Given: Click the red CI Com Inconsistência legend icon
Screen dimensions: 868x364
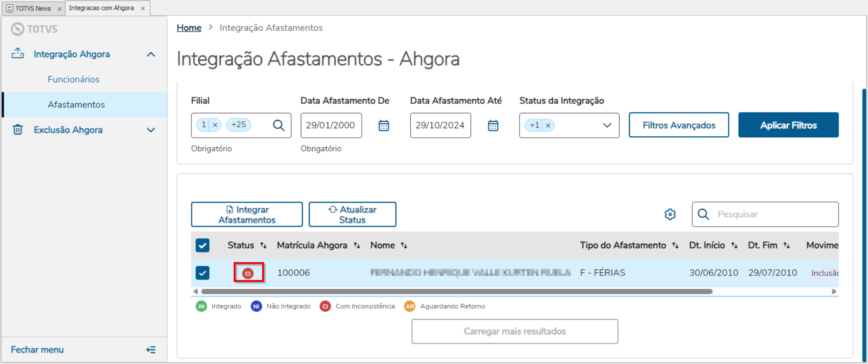Looking at the screenshot, I should point(325,306).
